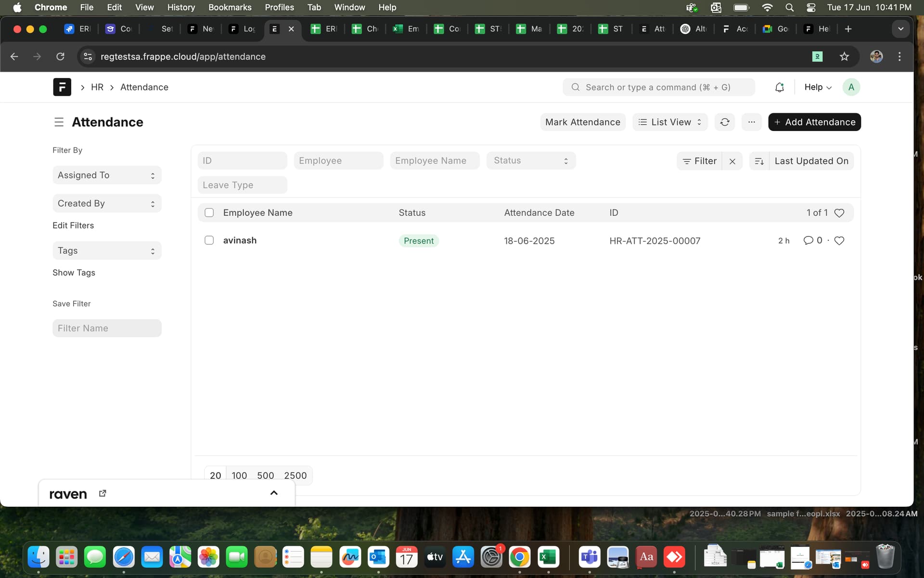Like the avinash record heart icon
The height and width of the screenshot is (578, 924).
pos(839,241)
